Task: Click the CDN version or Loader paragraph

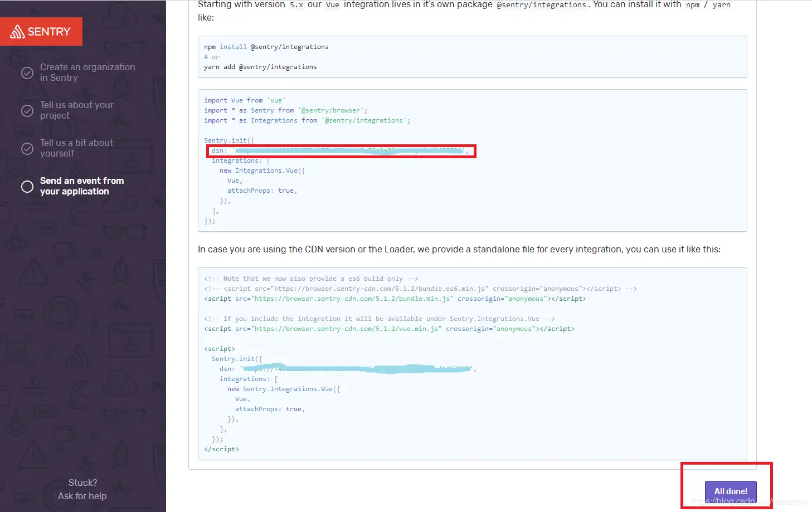Action: coord(459,249)
